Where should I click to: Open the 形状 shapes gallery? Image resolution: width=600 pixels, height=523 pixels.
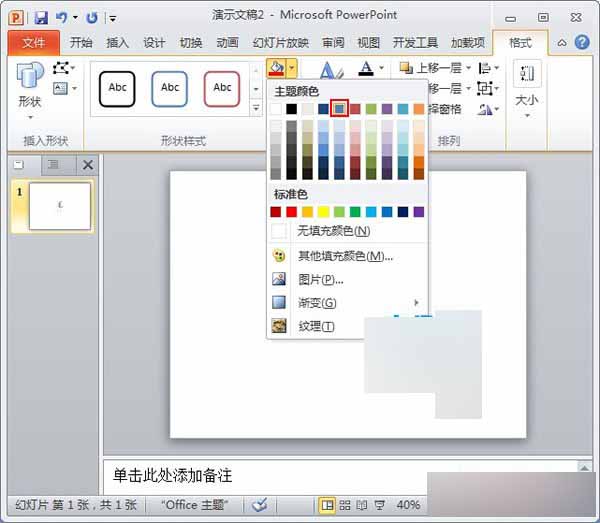30,91
